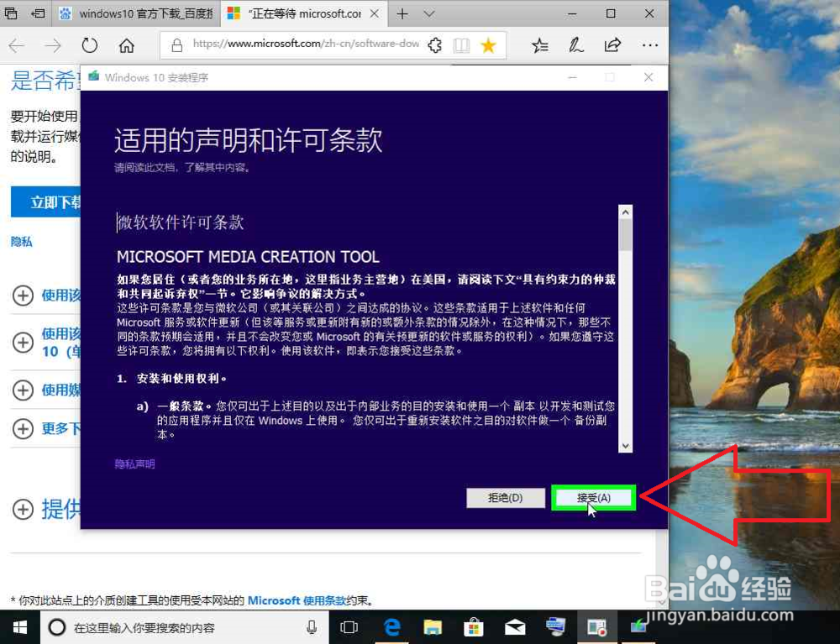This screenshot has width=840, height=644.
Task: Minimize the Windows 10 安装程序 window
Action: coord(572,77)
